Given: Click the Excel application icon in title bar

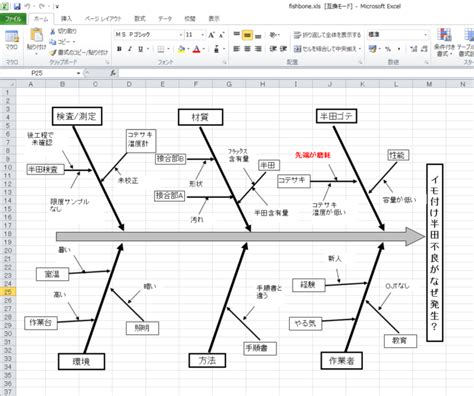Looking at the screenshot, I should coord(5,6).
